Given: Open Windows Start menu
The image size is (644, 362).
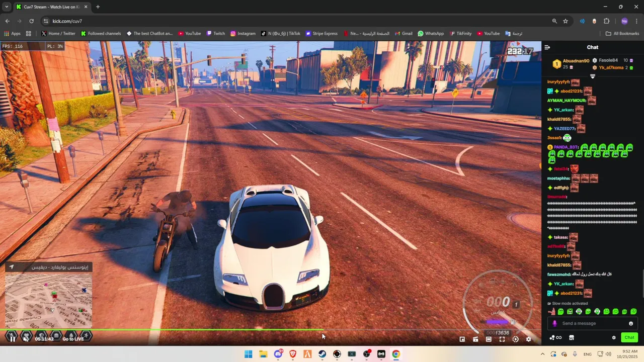Looking at the screenshot, I should click(x=248, y=354).
